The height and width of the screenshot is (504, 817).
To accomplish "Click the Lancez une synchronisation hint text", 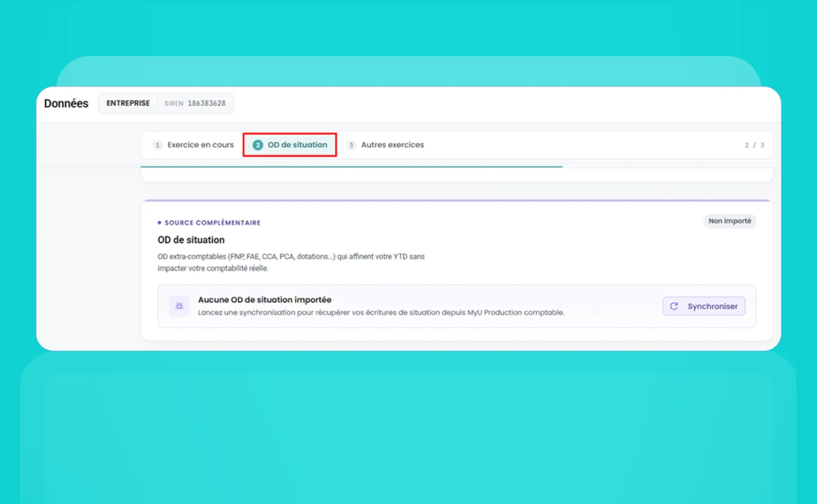I will click(x=381, y=312).
